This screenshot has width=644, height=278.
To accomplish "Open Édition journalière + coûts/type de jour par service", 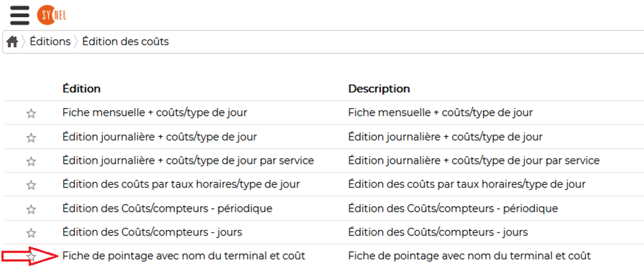I will (188, 160).
